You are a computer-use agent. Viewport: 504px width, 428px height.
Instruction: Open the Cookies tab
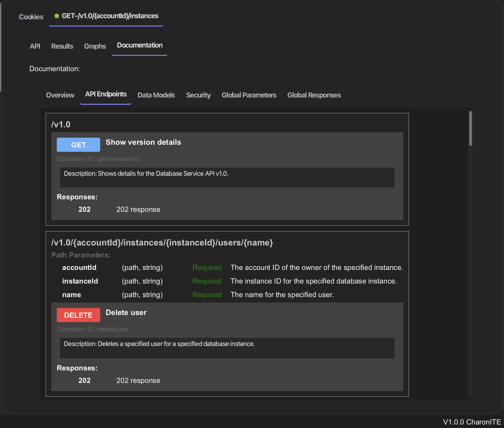[x=31, y=17]
